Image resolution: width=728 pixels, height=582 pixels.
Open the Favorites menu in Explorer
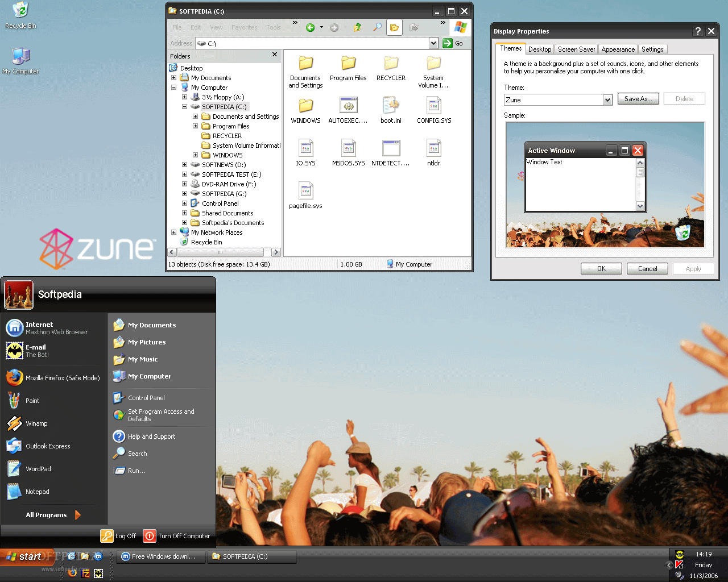pos(244,27)
